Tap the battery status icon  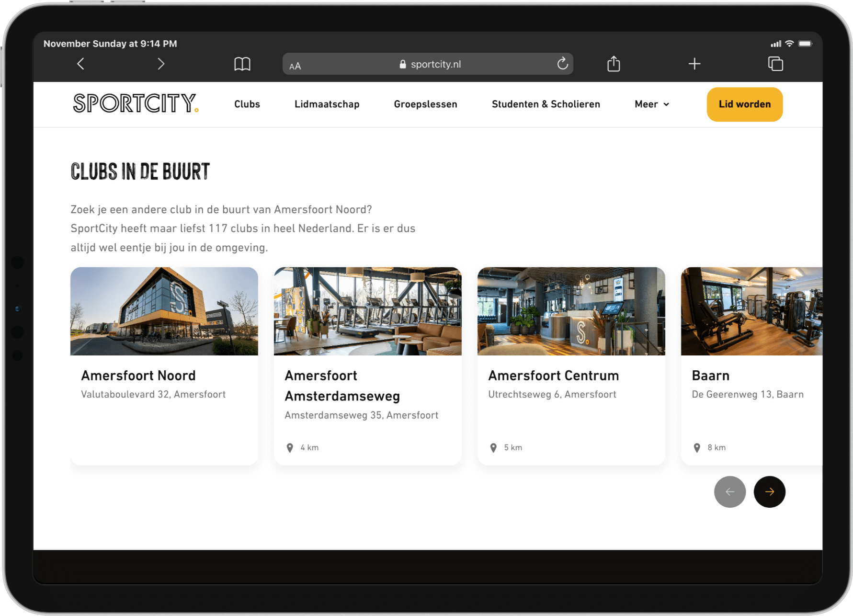click(x=806, y=44)
